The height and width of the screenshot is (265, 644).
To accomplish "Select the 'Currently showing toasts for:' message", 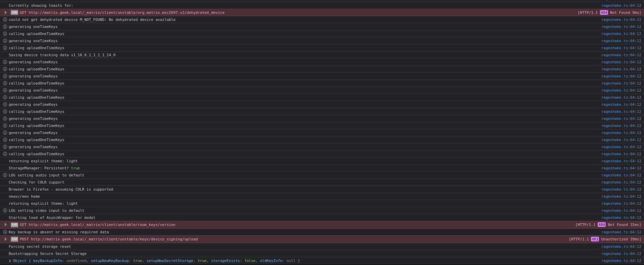I will click(x=41, y=5).
